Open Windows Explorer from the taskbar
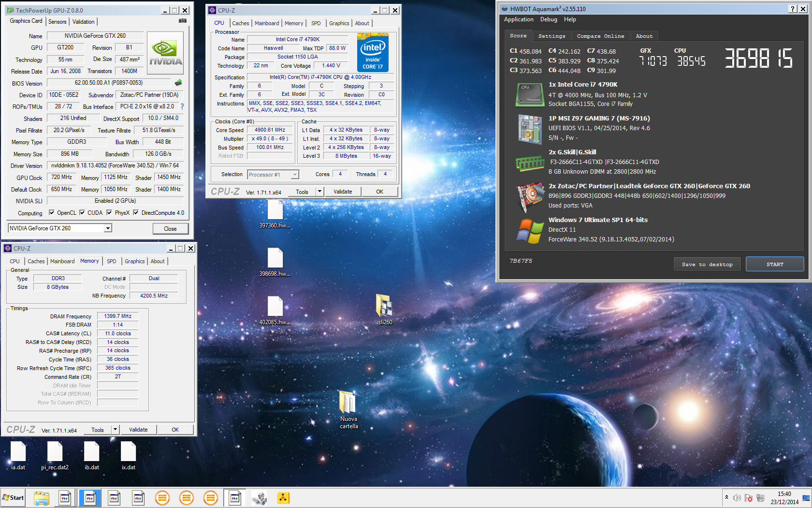 click(42, 498)
